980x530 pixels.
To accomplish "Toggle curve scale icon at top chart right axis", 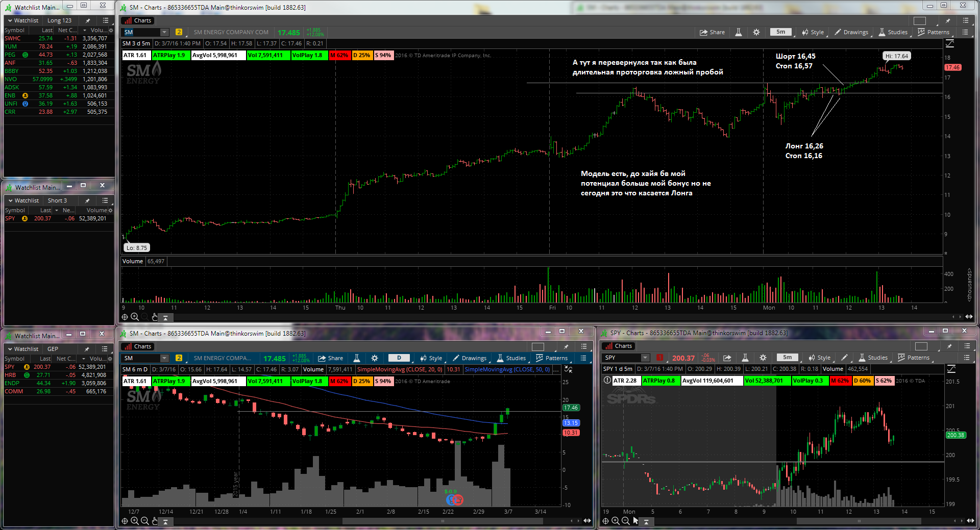I will click(x=950, y=44).
